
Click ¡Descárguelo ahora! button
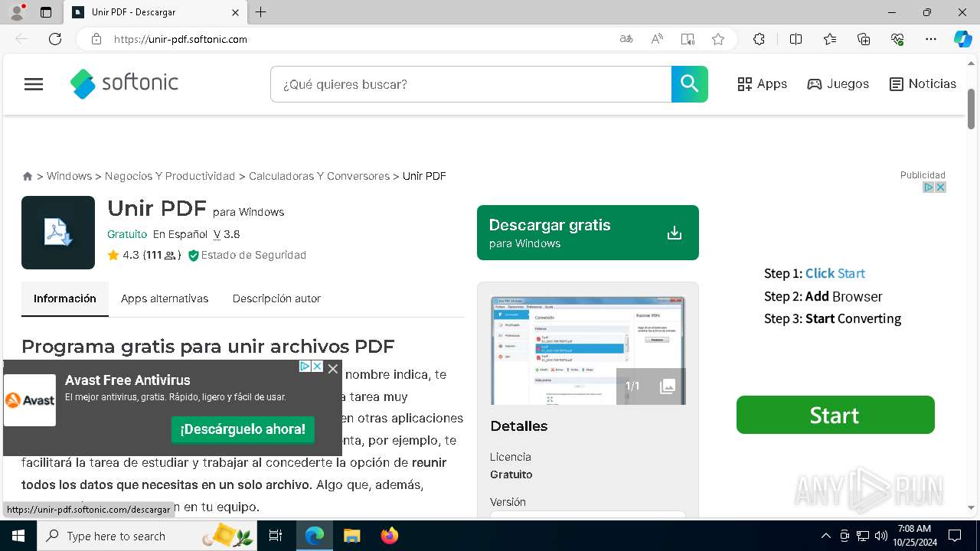tap(243, 429)
